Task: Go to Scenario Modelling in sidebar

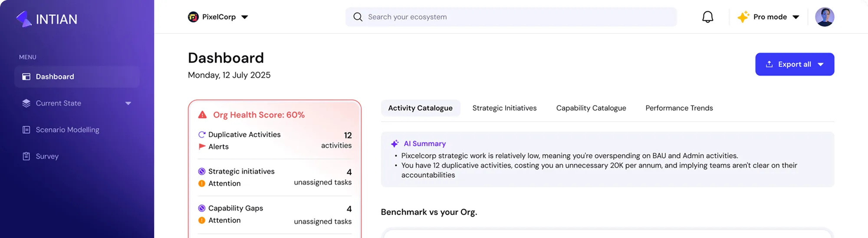Action: [67, 130]
